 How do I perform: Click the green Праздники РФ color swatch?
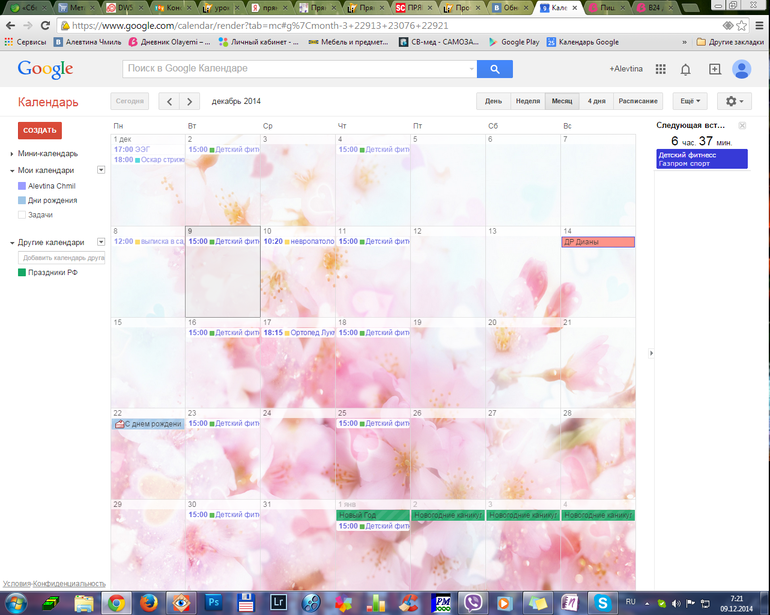pyautogui.click(x=22, y=272)
